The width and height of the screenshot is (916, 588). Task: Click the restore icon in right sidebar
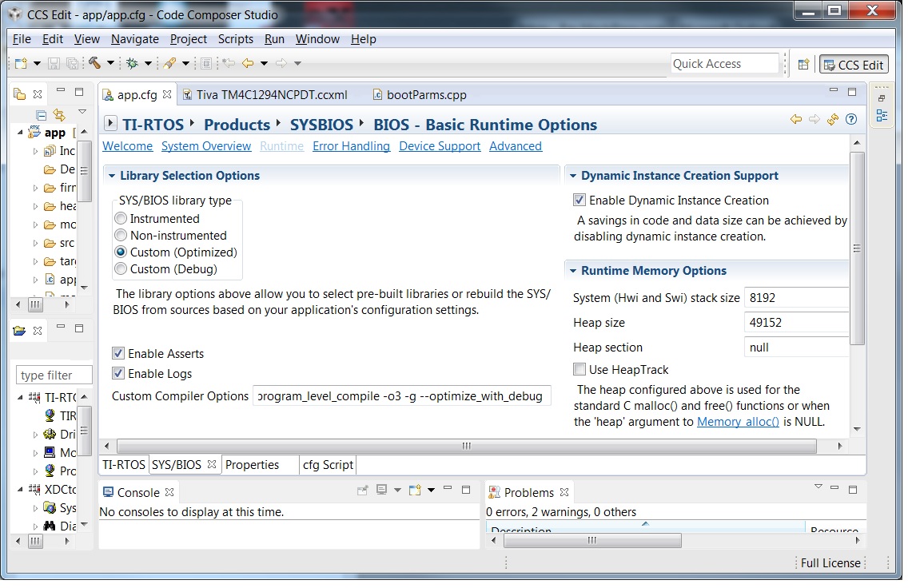coord(882,99)
